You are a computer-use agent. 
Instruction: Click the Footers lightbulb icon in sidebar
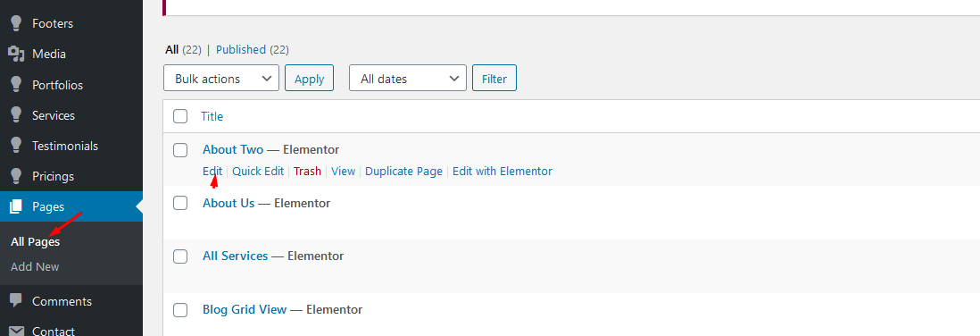pos(16,24)
